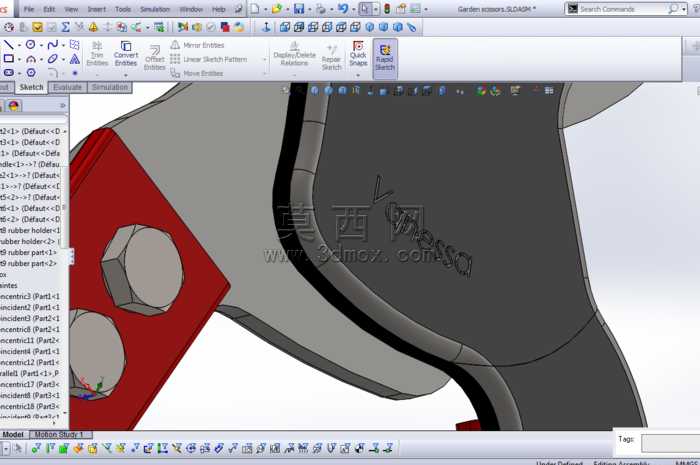Click Convert Entities
700x465 pixels.
click(126, 54)
